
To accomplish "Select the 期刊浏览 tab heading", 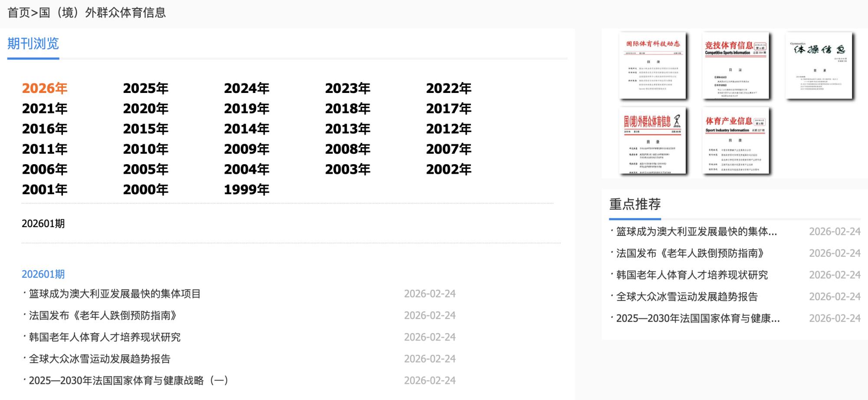I will click(33, 44).
